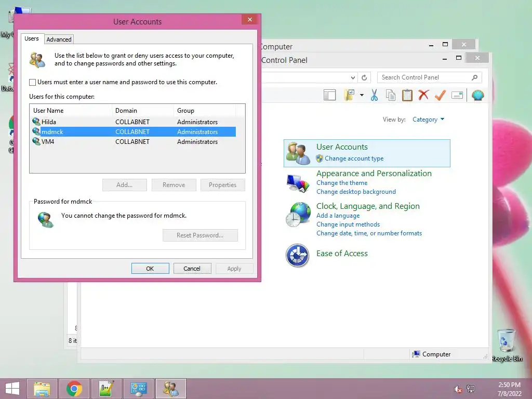Open the notepad editor taskbar icon
The image size is (532, 399).
coord(106,389)
